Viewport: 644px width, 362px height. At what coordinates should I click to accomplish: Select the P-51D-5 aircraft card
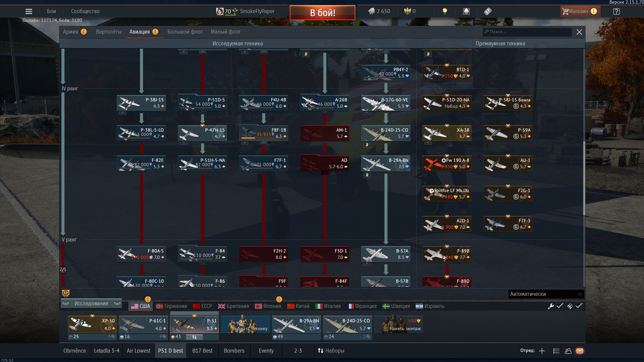pyautogui.click(x=202, y=103)
